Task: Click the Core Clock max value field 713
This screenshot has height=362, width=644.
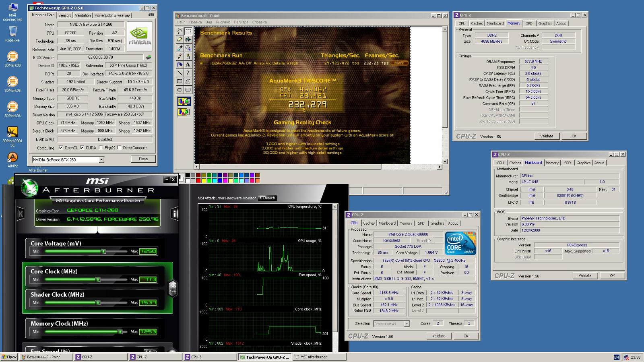Action: coord(148,279)
